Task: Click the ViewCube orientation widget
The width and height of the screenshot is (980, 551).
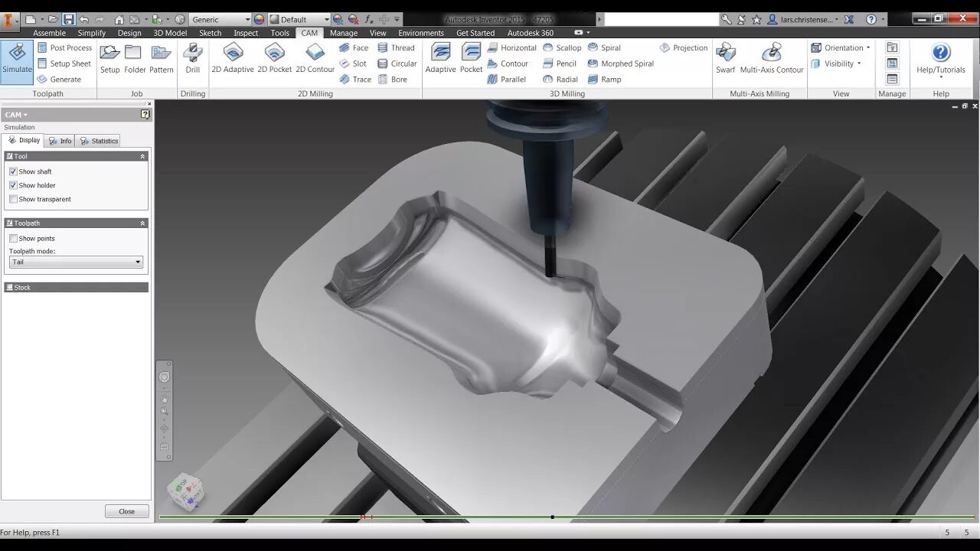Action: [185, 491]
